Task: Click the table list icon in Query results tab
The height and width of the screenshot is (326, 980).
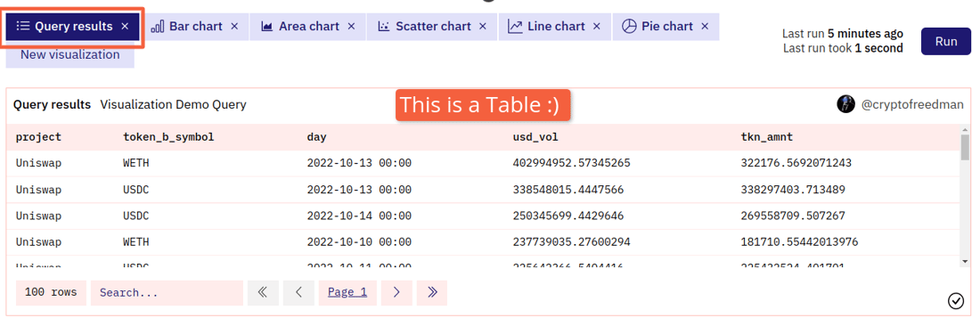Action: click(23, 26)
